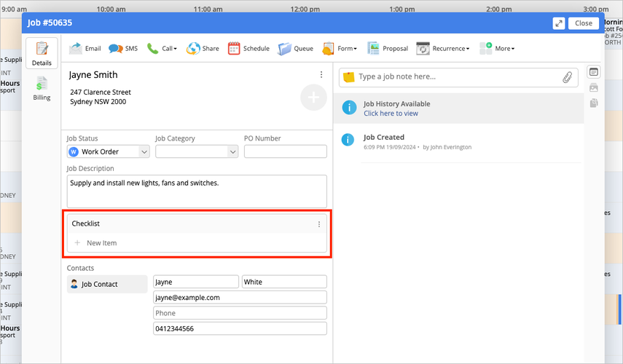
Task: Click the Job Created info icon
Action: pyautogui.click(x=348, y=140)
